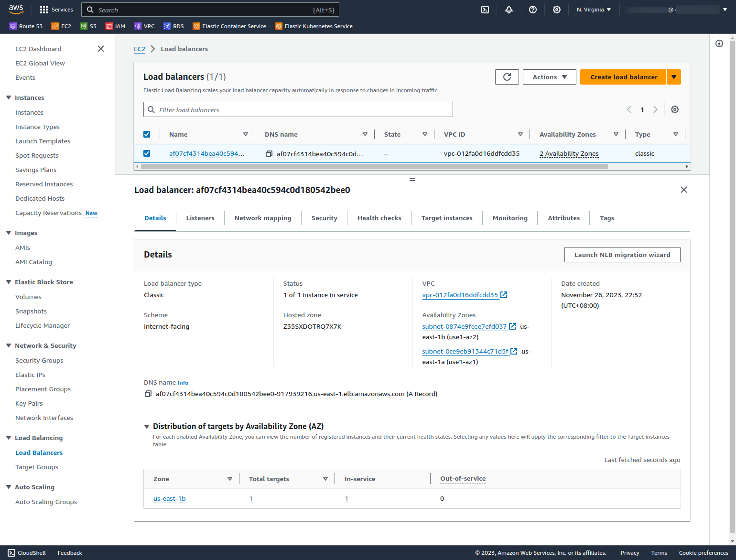Screen dimensions: 736x560
Task: Open table preferences gear icon
Action: [675, 109]
